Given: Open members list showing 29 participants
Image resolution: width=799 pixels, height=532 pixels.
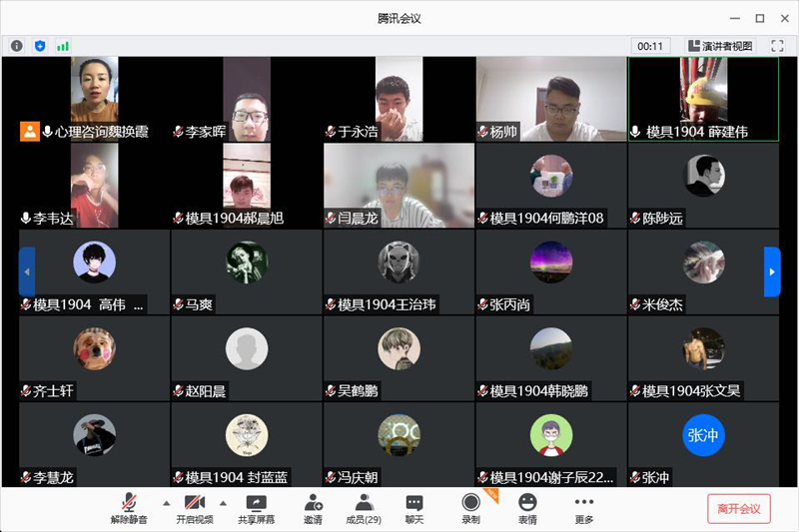Looking at the screenshot, I should (364, 509).
